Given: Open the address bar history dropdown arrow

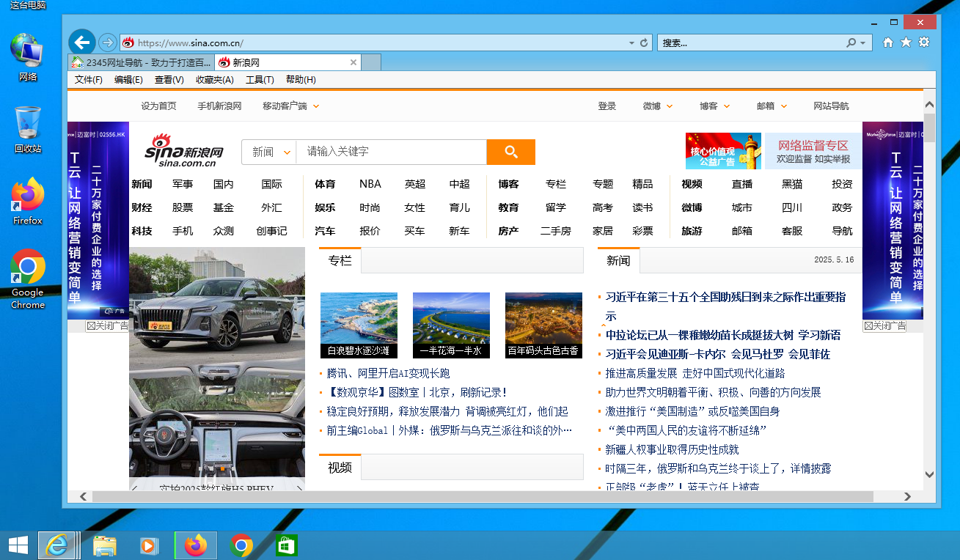Looking at the screenshot, I should point(631,43).
